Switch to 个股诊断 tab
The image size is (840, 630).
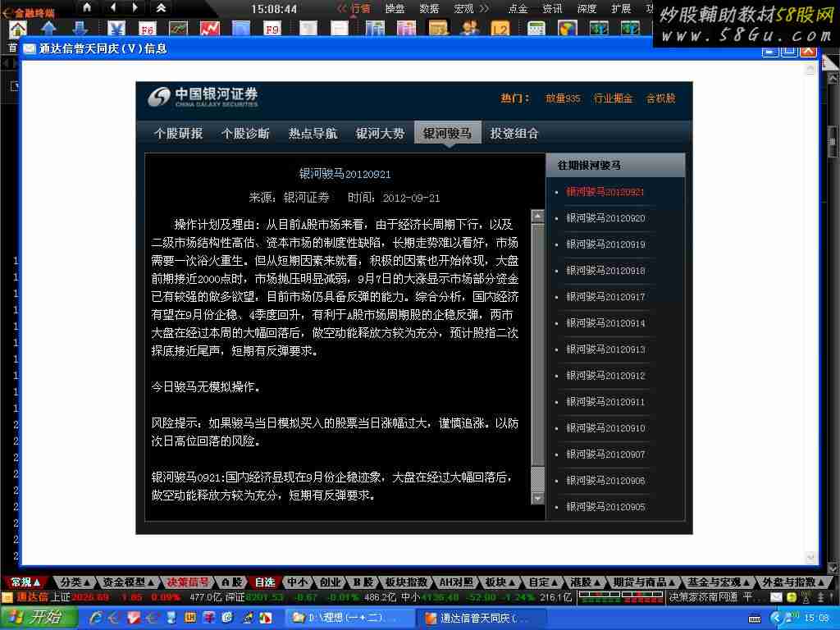245,133
